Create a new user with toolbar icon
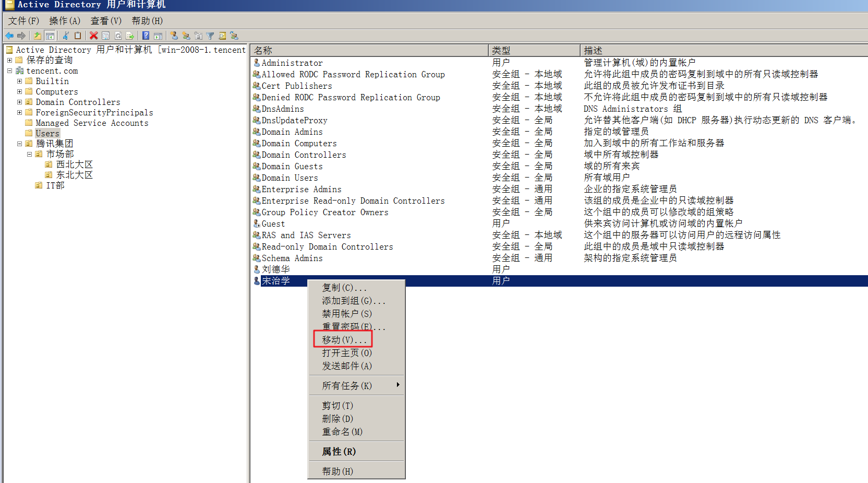 (x=174, y=36)
